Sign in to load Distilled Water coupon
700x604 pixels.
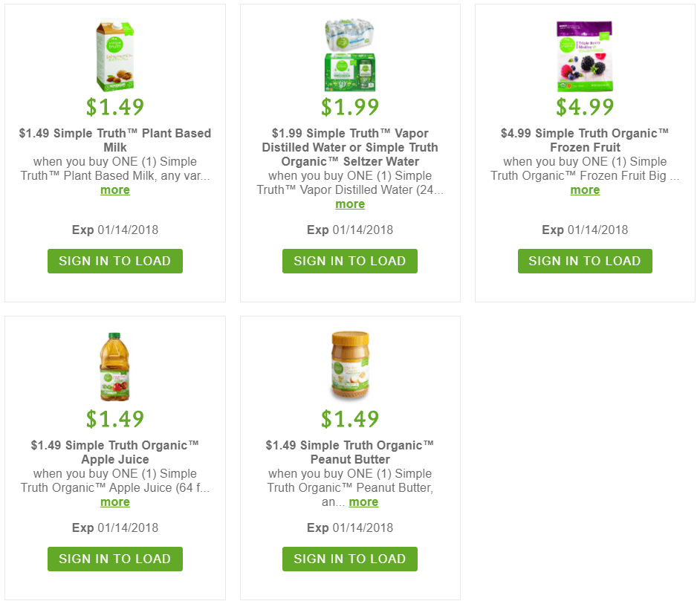(350, 261)
